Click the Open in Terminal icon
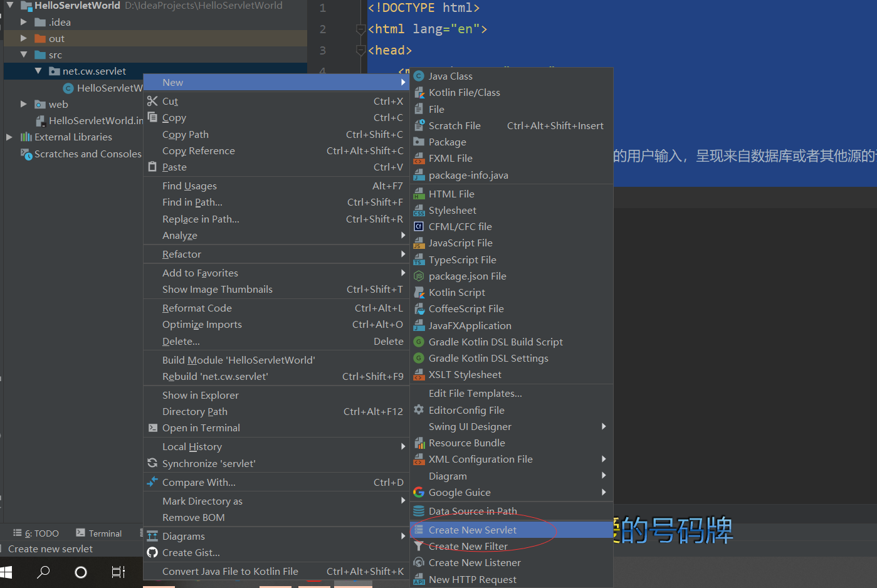Image resolution: width=877 pixels, height=588 pixels. click(x=152, y=428)
